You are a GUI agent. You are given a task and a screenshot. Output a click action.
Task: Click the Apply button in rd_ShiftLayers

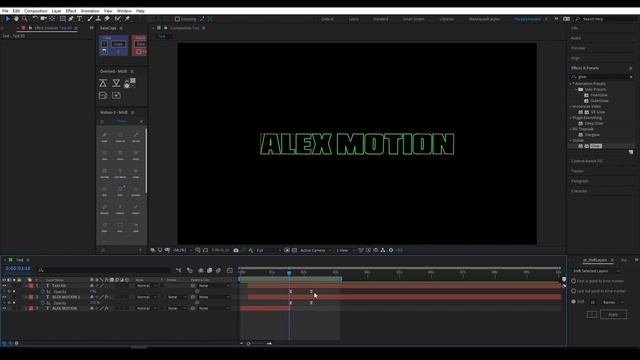click(x=613, y=314)
